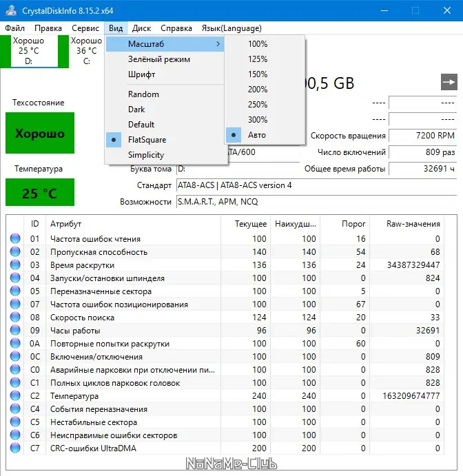This screenshot has height=476, width=463.
Task: Close the Вид menu from menu bar
Action: tap(116, 28)
